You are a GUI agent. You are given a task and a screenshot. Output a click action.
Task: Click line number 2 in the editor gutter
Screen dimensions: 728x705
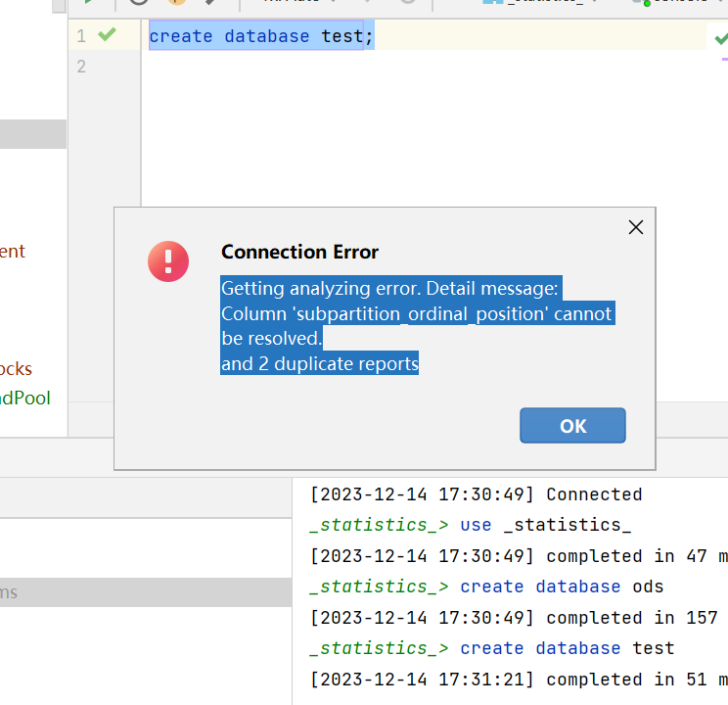point(81,67)
